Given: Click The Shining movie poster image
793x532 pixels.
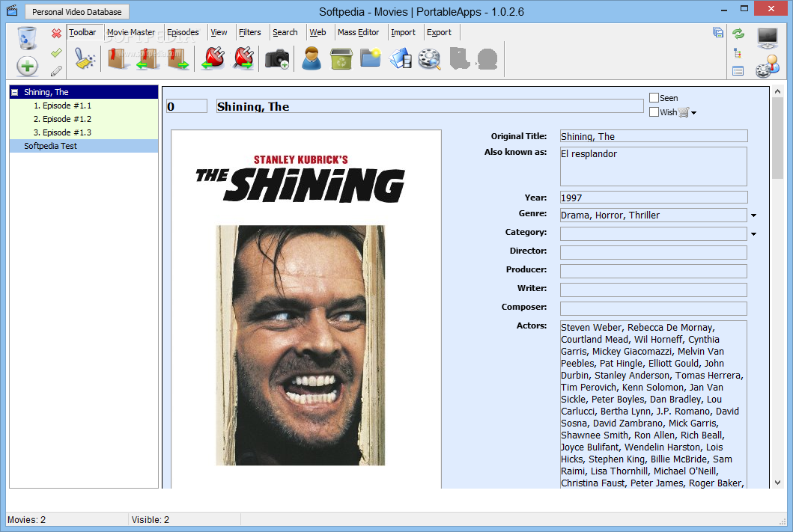Looking at the screenshot, I should coord(306,309).
